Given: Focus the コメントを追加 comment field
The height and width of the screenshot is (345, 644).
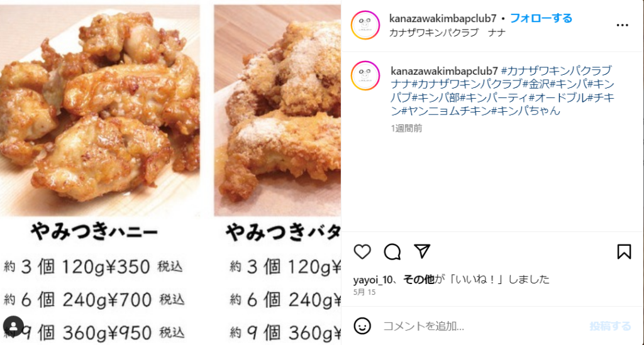Looking at the screenshot, I should tap(480, 326).
